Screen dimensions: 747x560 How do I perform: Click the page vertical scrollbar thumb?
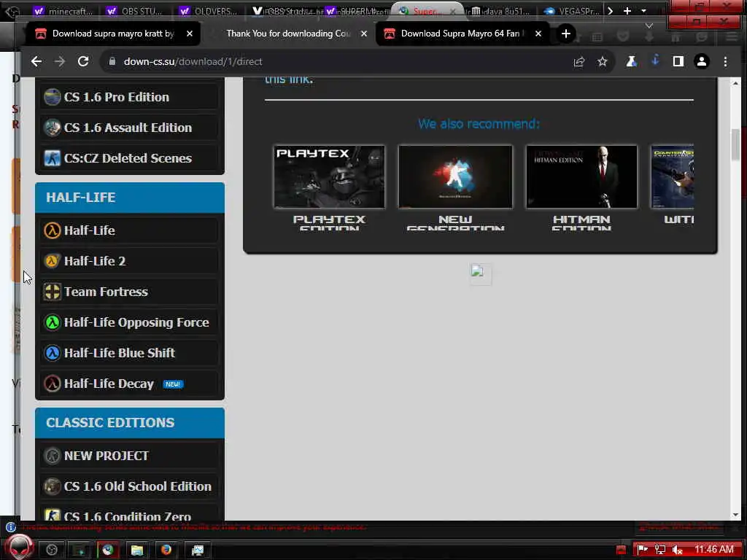pyautogui.click(x=735, y=144)
